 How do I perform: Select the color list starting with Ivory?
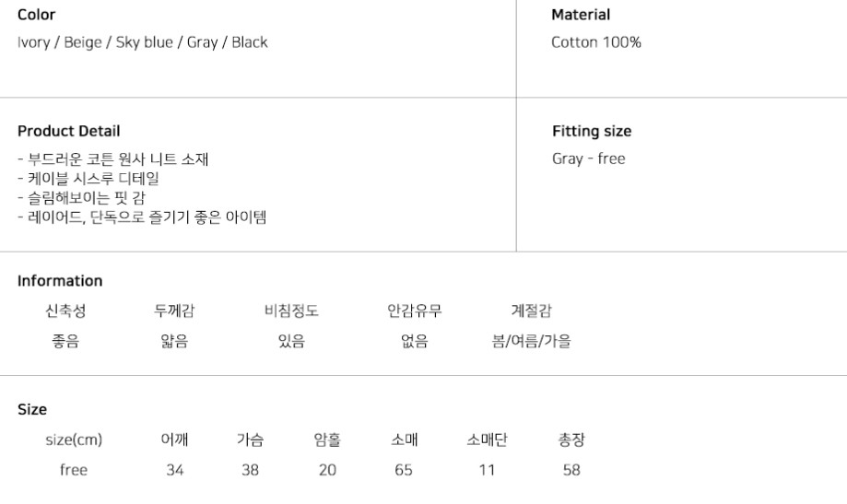tap(142, 42)
